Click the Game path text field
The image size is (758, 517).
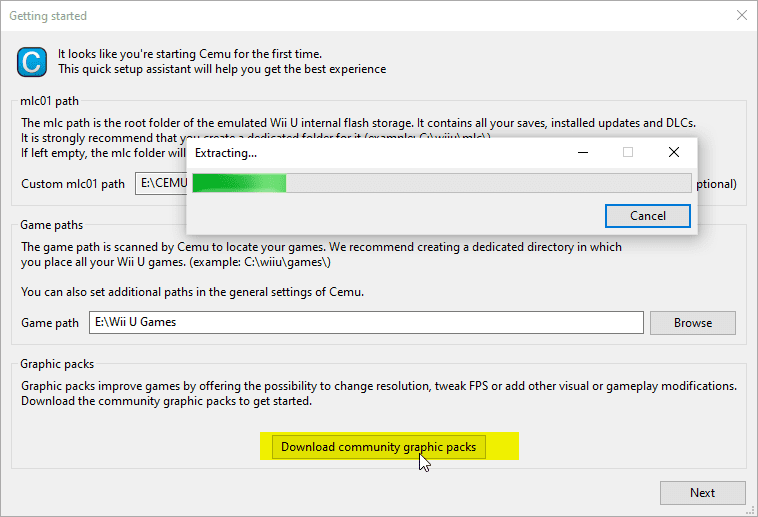click(364, 322)
